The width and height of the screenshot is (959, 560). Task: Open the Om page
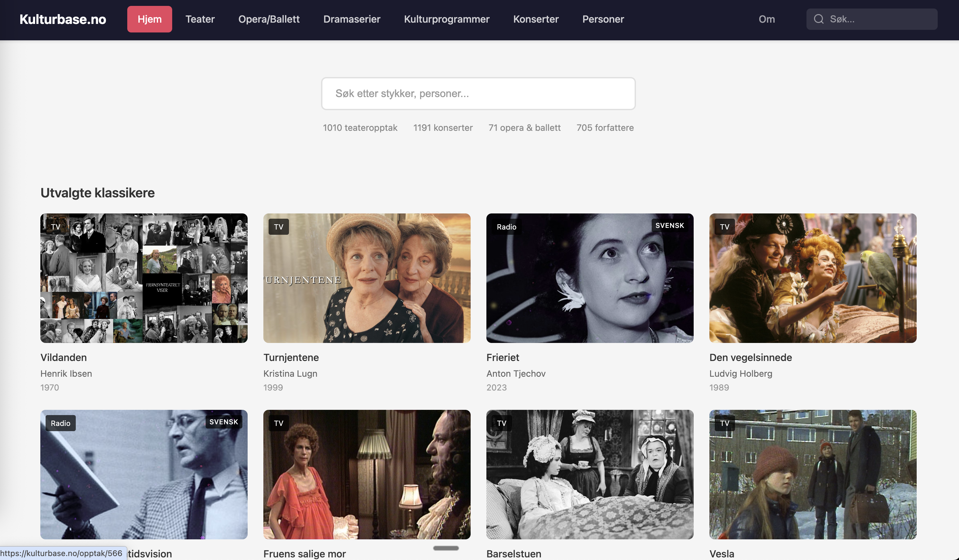click(766, 19)
